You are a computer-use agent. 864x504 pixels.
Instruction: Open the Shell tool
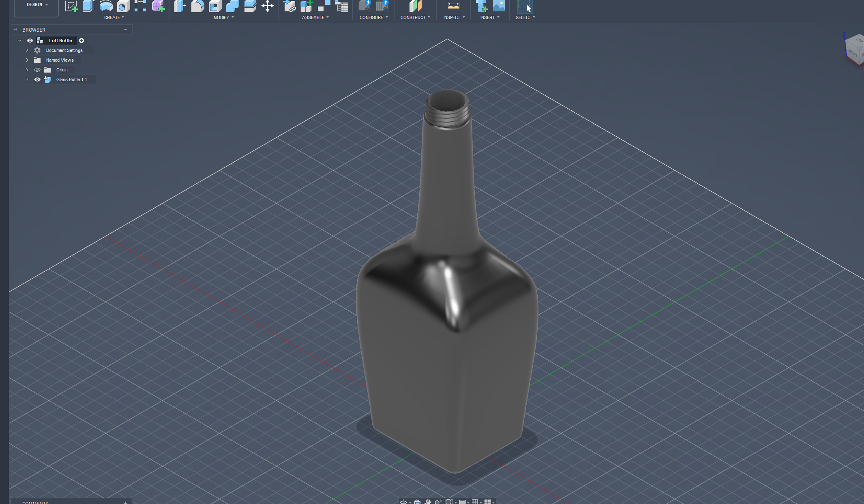point(215,6)
